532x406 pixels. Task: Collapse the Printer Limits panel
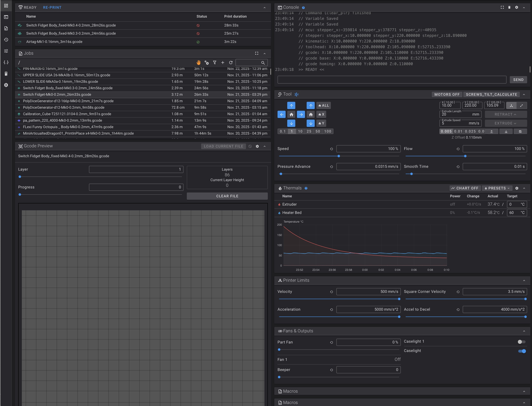coord(524,281)
